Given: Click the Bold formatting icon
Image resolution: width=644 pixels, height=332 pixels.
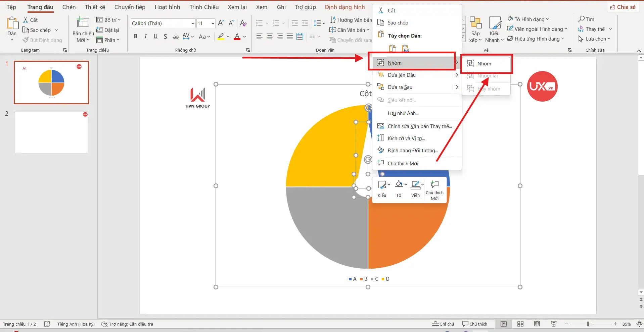Looking at the screenshot, I should [x=136, y=37].
